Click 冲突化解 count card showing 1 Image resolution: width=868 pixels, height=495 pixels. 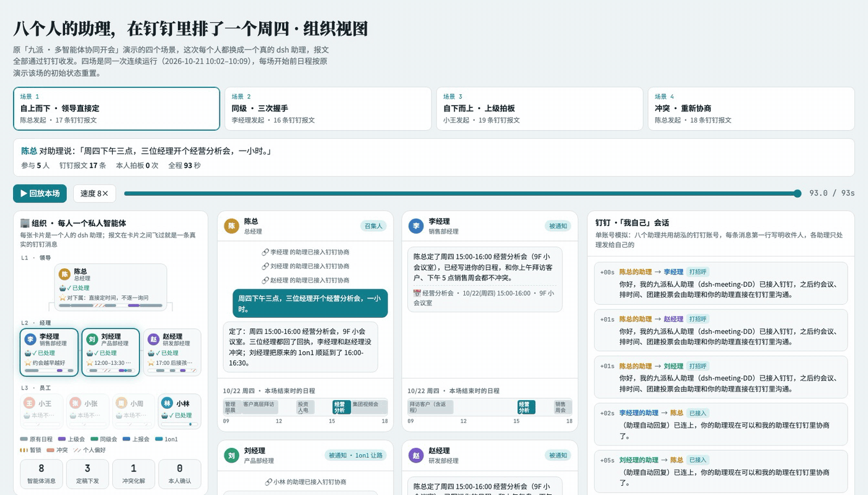tap(133, 474)
